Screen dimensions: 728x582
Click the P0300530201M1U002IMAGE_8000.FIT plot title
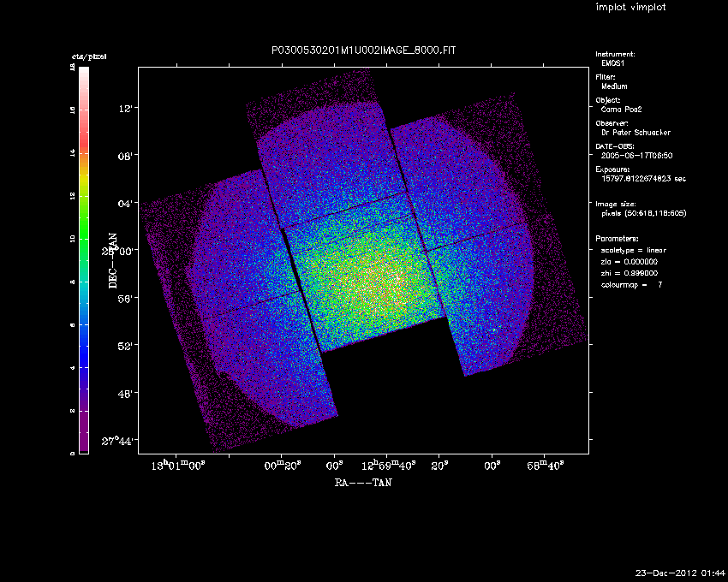pyautogui.click(x=363, y=50)
